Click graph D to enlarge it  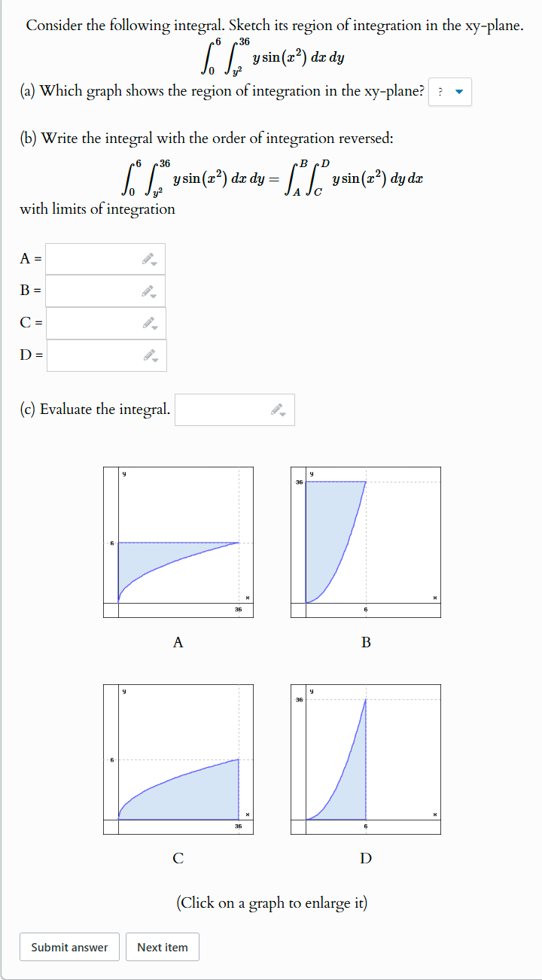point(365,758)
